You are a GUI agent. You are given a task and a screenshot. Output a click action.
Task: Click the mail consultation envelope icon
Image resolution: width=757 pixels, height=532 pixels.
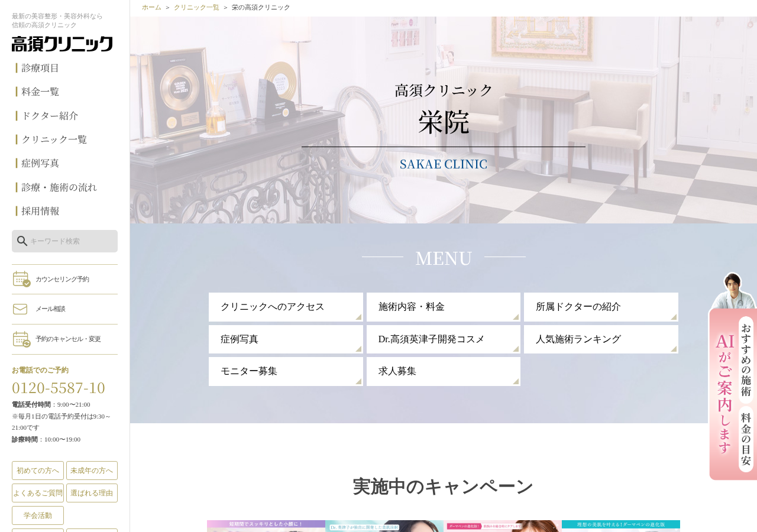tap(20, 309)
